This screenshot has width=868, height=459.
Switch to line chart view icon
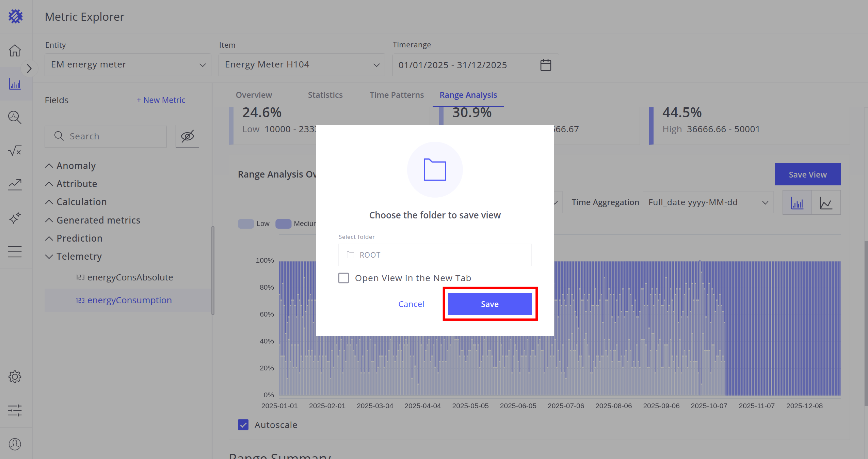[826, 203]
